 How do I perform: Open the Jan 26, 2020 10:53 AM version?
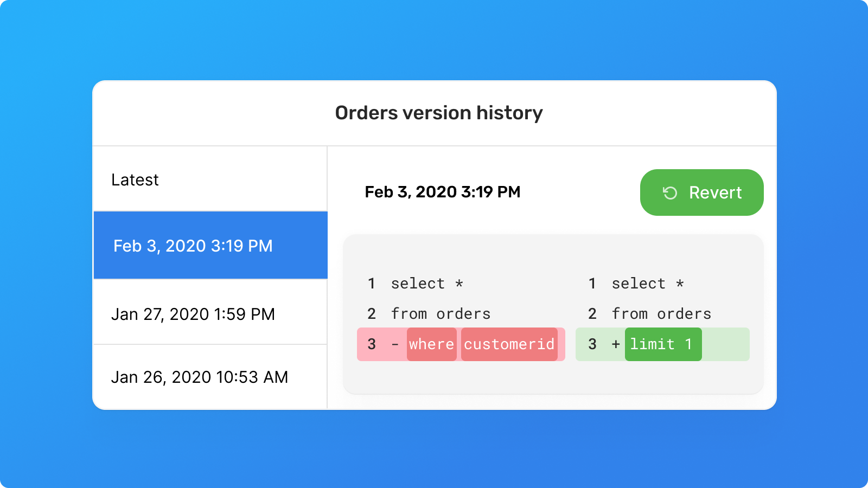click(x=210, y=377)
